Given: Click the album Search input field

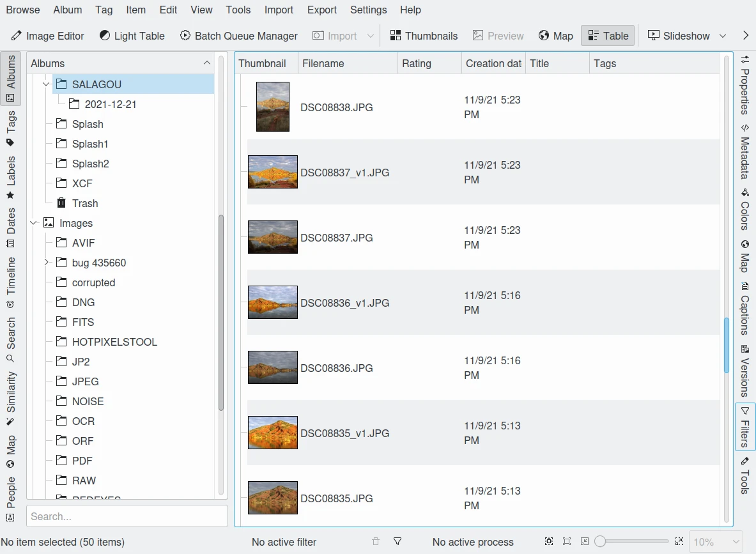Looking at the screenshot, I should pyautogui.click(x=127, y=516).
